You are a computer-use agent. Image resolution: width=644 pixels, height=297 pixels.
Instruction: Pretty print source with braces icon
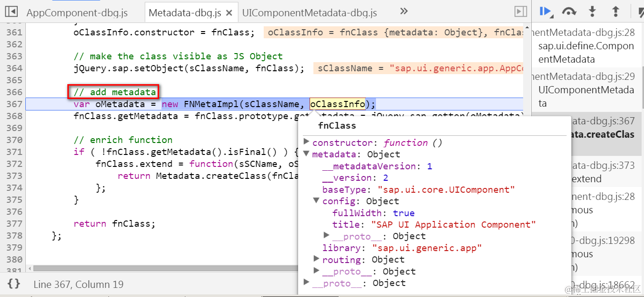pos(14,284)
